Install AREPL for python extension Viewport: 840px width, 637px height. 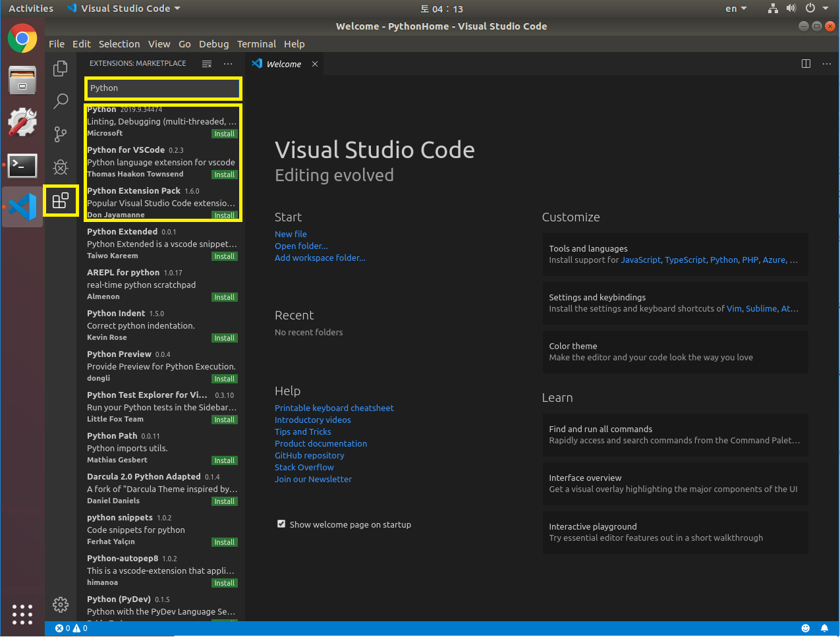[x=225, y=297]
